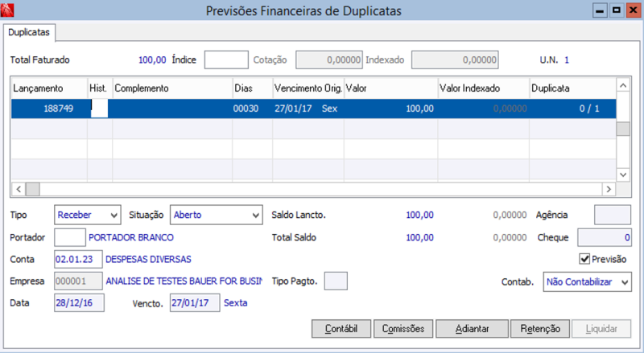Click the Valor Indexado column header
Screen dimensions: 644x353
484,88
